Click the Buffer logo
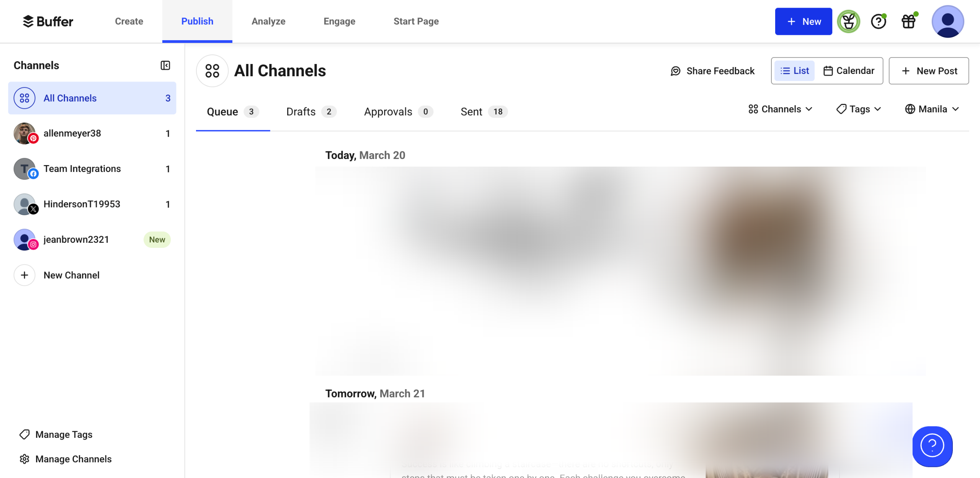 [x=48, y=21]
